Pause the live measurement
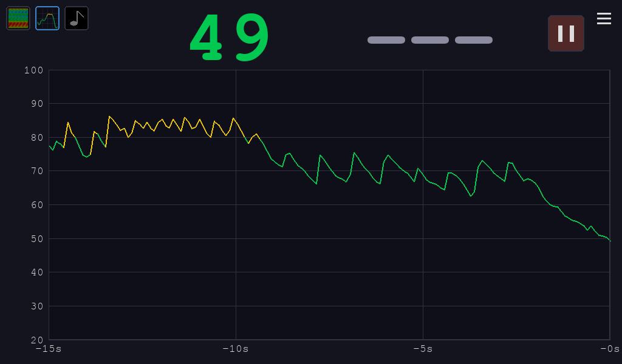The image size is (622, 364). click(566, 33)
